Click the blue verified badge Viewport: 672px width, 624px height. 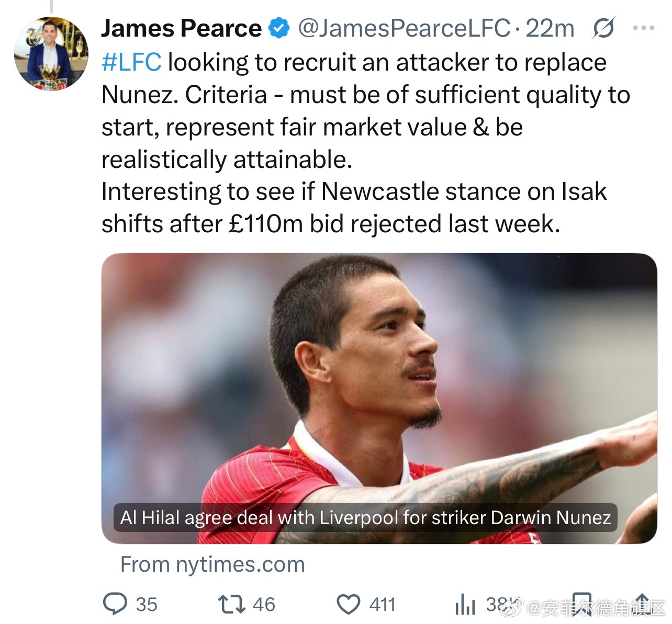point(279,28)
